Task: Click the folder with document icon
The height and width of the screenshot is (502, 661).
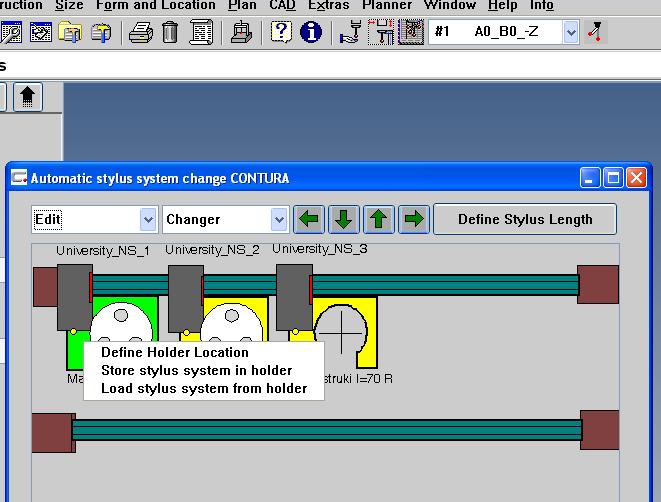Action: (x=70, y=32)
